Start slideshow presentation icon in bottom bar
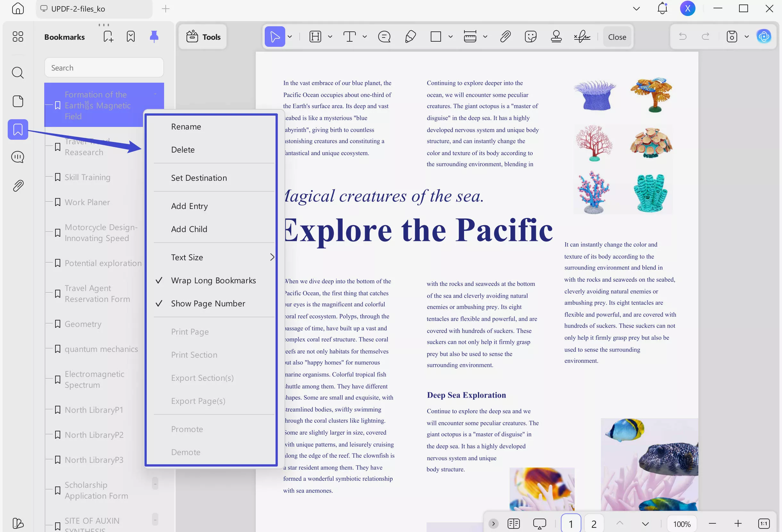 (x=539, y=524)
